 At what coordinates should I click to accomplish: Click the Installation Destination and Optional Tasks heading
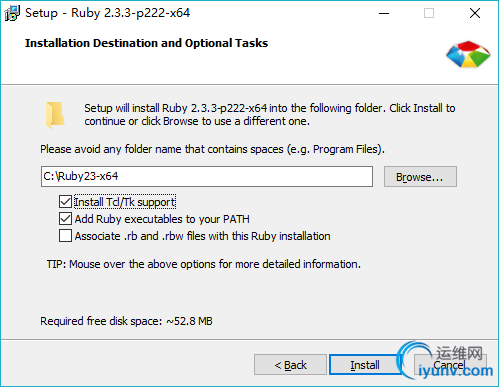tap(146, 43)
